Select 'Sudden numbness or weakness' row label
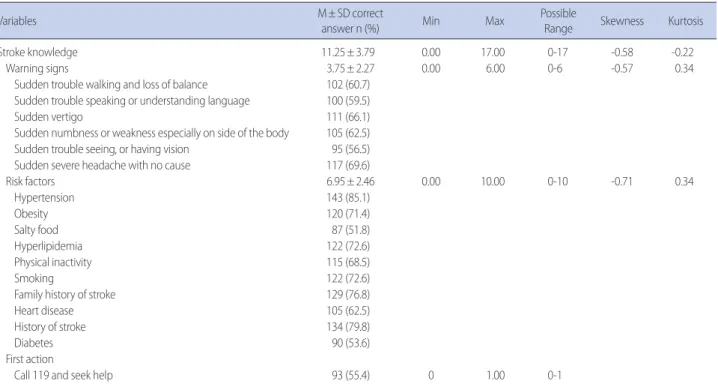 tap(152, 133)
